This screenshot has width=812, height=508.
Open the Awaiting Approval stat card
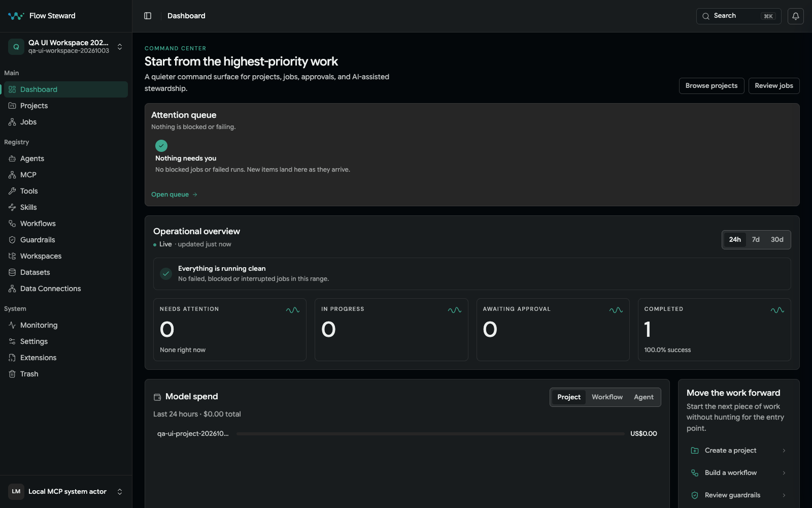click(553, 330)
